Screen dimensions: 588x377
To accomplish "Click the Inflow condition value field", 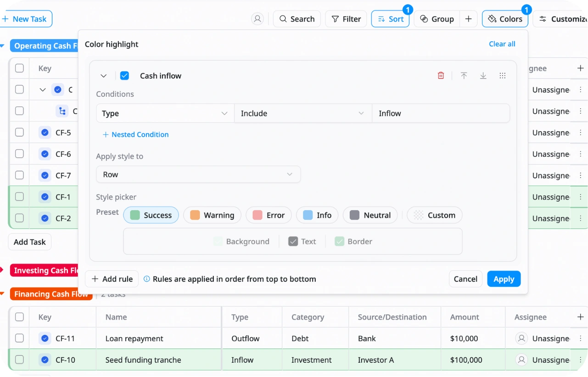I will click(441, 113).
